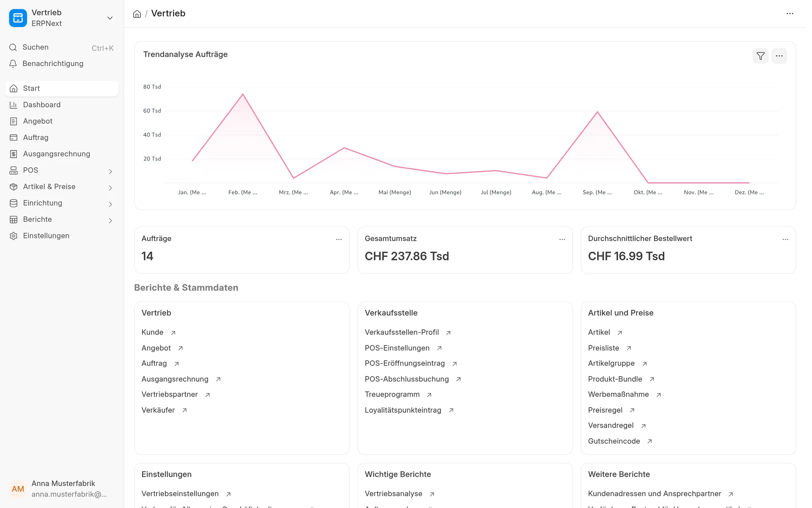Screen dimensions: 812x508
Task: Expand the Berichte sidebar section
Action: 62,219
